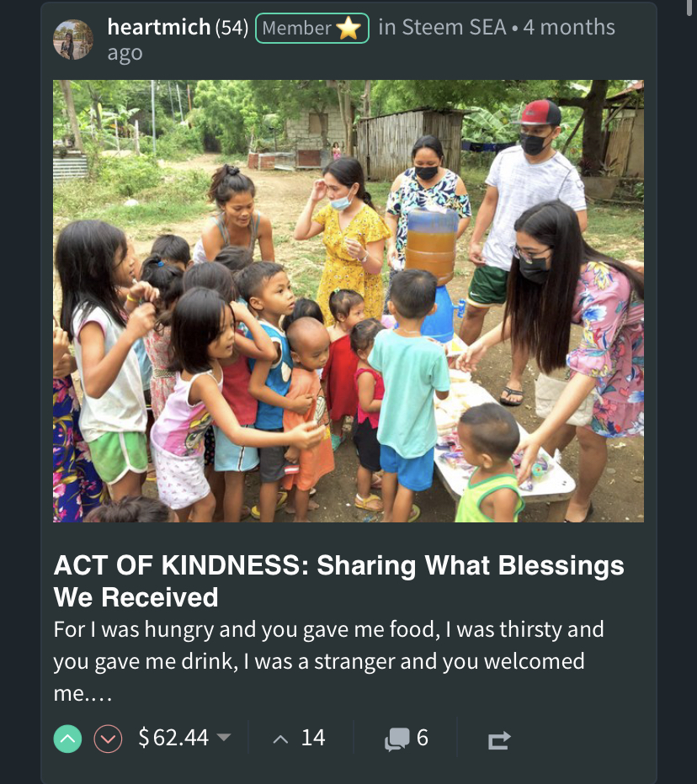Click the excerpt starting "For I was hungry"
Viewport: 697px width, 784px height.
[328, 661]
